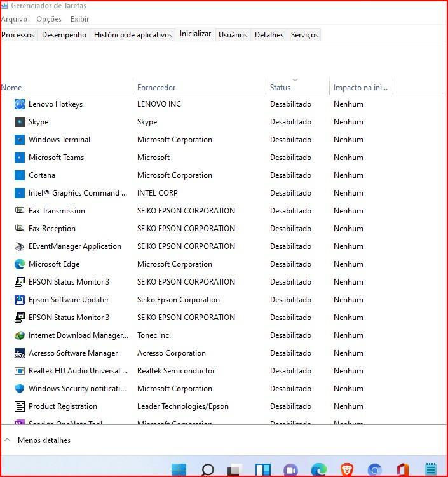Open the taskbar app with lined-page icon
Viewport: 448px width, 477px height.
point(431,470)
